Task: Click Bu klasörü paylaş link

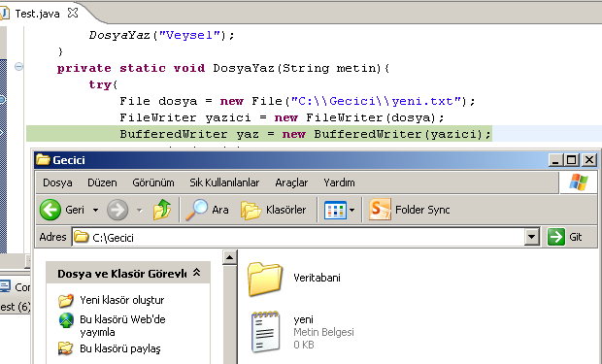Action: [120, 348]
